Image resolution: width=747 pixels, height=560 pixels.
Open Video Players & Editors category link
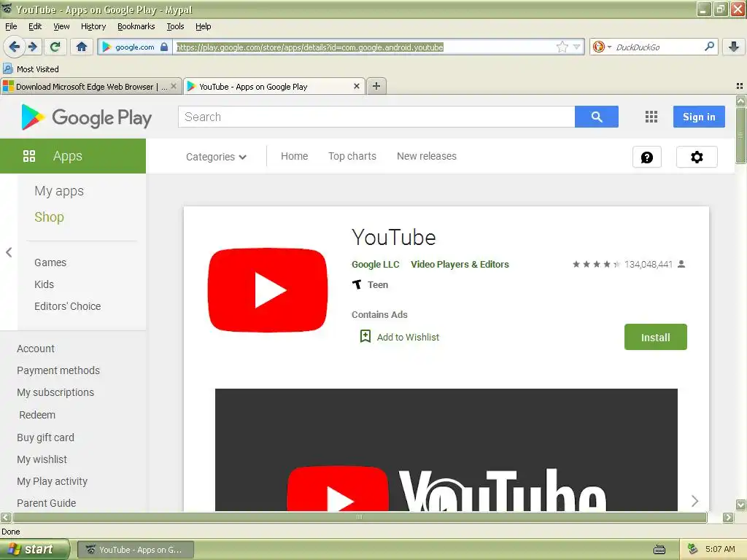pyautogui.click(x=460, y=264)
